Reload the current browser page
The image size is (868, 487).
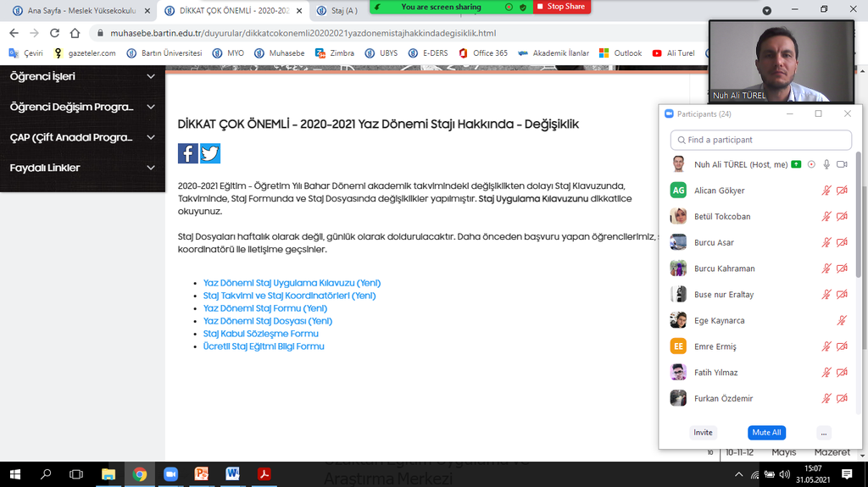pyautogui.click(x=54, y=33)
